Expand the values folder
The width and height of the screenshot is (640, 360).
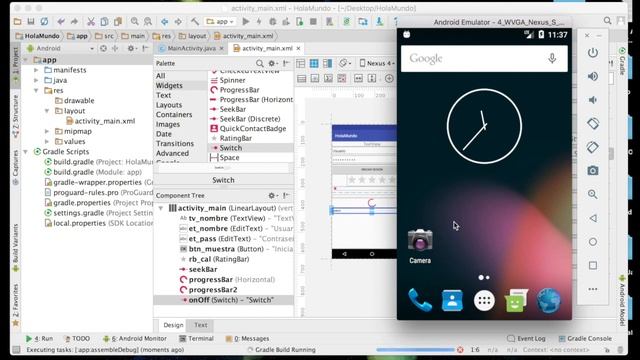pyautogui.click(x=47, y=142)
